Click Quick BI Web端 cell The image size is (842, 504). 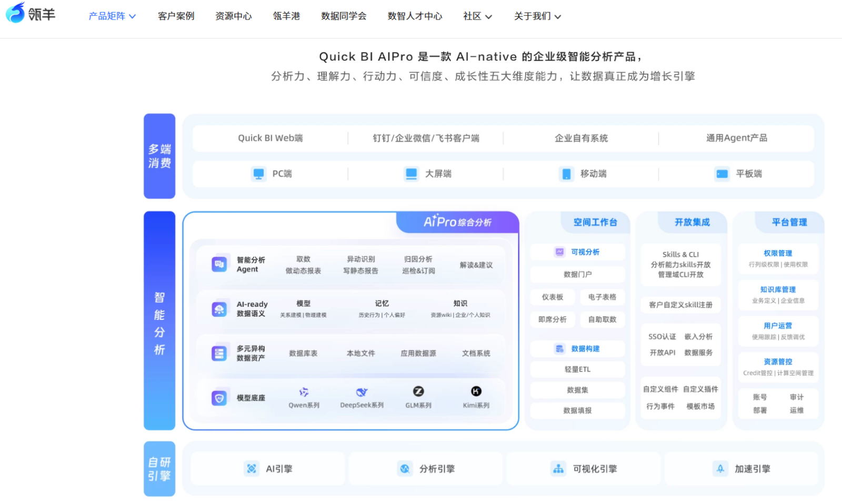coord(270,138)
